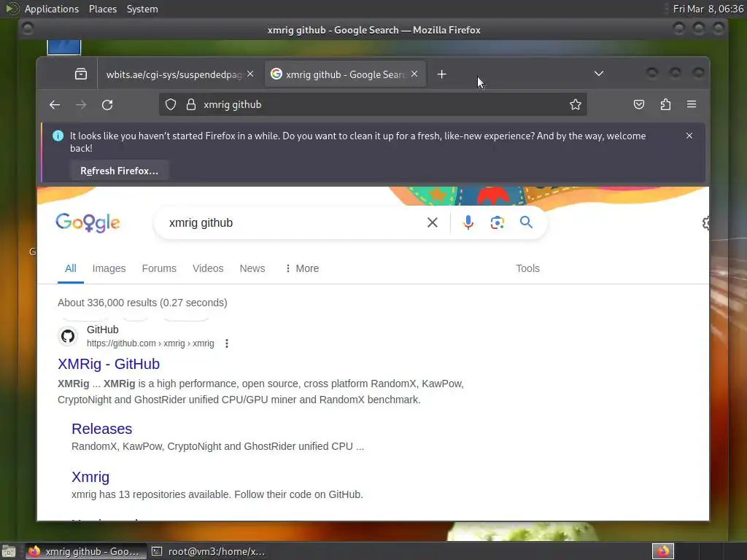Open a new tab with plus
This screenshot has width=747, height=560.
pyautogui.click(x=441, y=74)
